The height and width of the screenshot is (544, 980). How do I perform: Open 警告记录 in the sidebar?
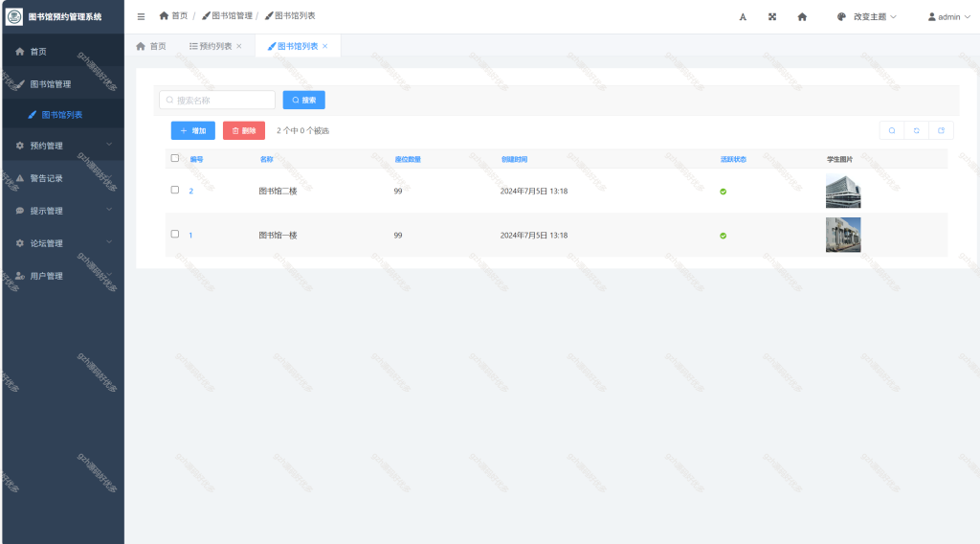click(x=62, y=177)
